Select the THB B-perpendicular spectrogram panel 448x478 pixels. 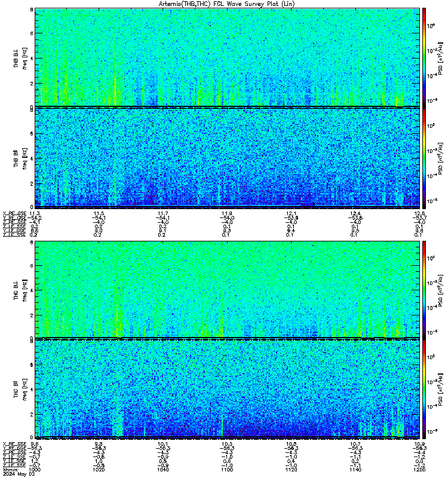(x=228, y=57)
